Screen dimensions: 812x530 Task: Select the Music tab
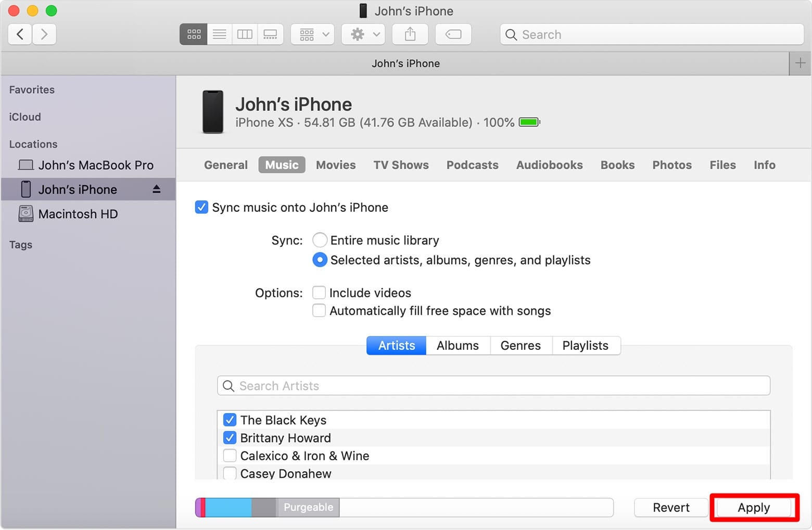click(x=282, y=165)
